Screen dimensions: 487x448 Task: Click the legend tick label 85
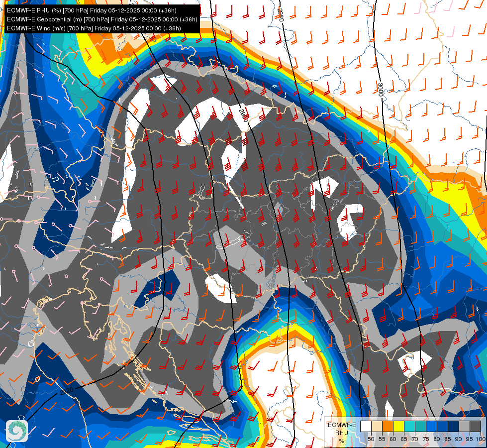point(448,439)
